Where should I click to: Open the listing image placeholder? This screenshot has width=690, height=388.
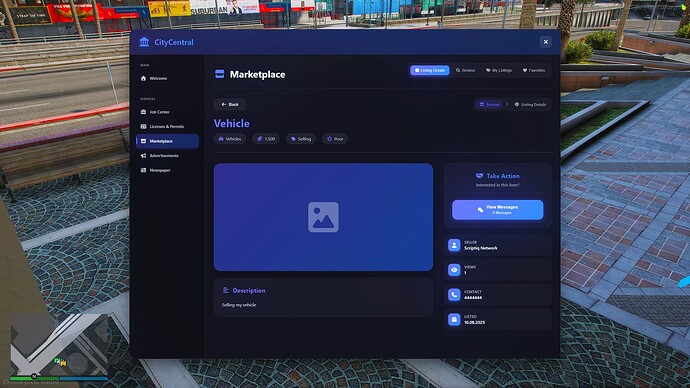(323, 217)
